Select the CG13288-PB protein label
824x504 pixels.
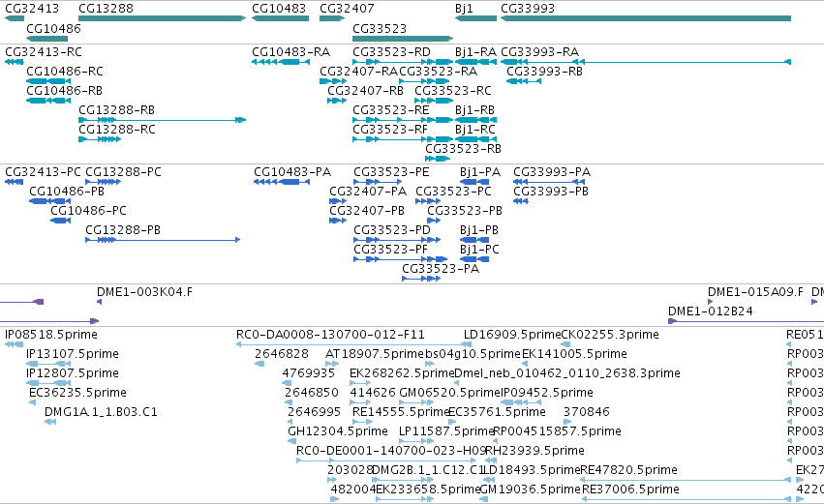tap(123, 230)
